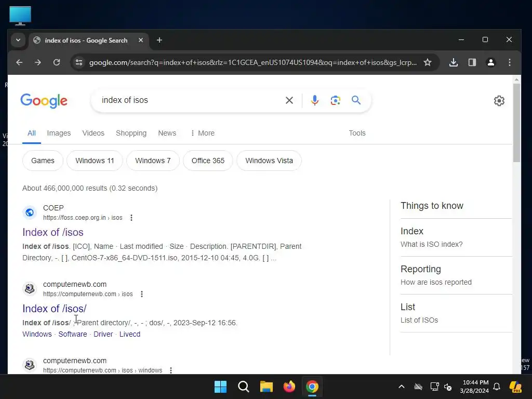Focus the search field 'index of isos'
The image size is (532, 399).
tap(190, 100)
